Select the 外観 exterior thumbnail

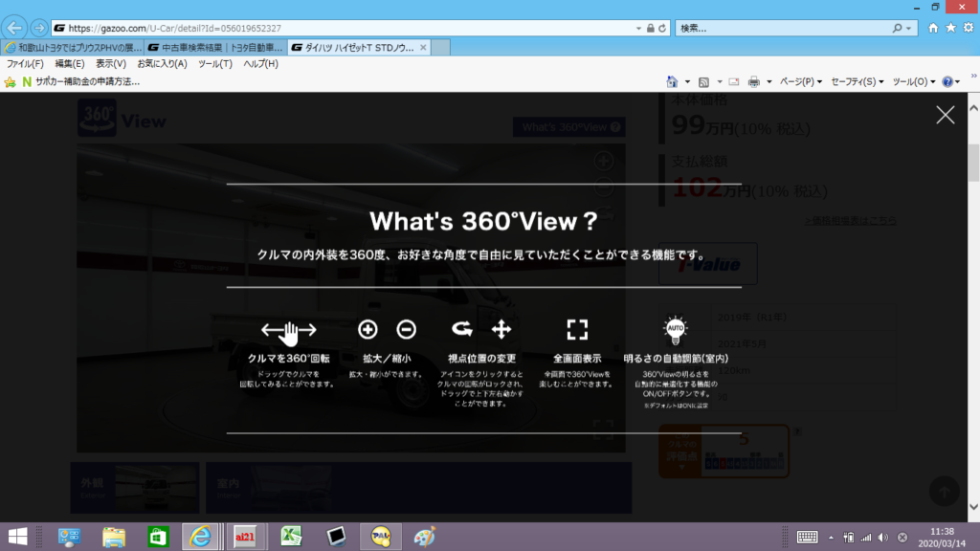[x=134, y=488]
